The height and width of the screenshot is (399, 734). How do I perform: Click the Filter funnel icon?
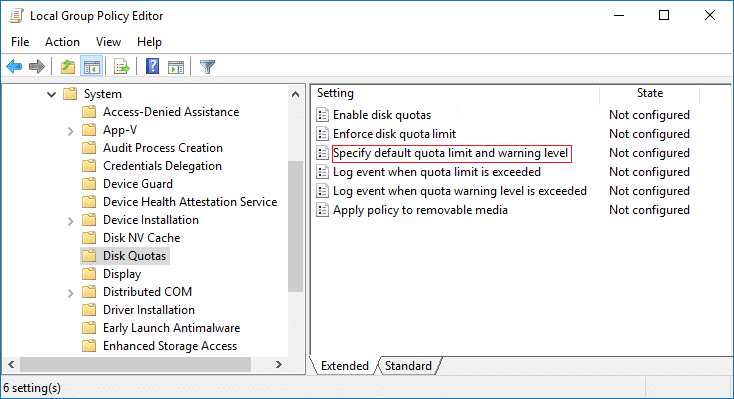(207, 66)
